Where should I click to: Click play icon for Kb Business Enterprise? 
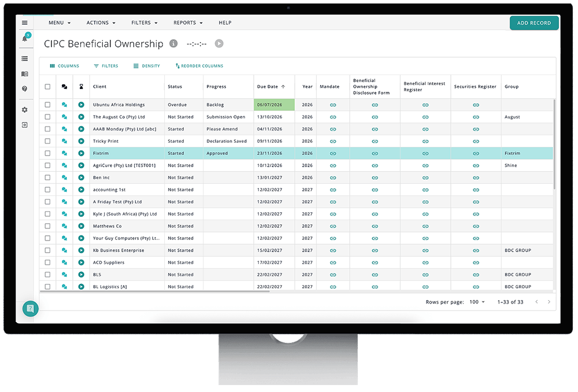click(81, 250)
